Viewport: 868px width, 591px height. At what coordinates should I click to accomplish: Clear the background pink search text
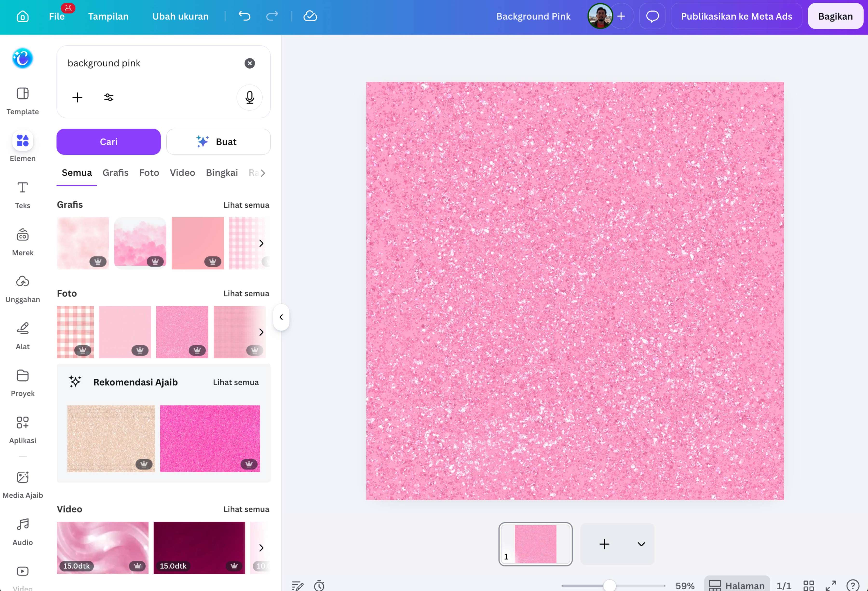[250, 63]
